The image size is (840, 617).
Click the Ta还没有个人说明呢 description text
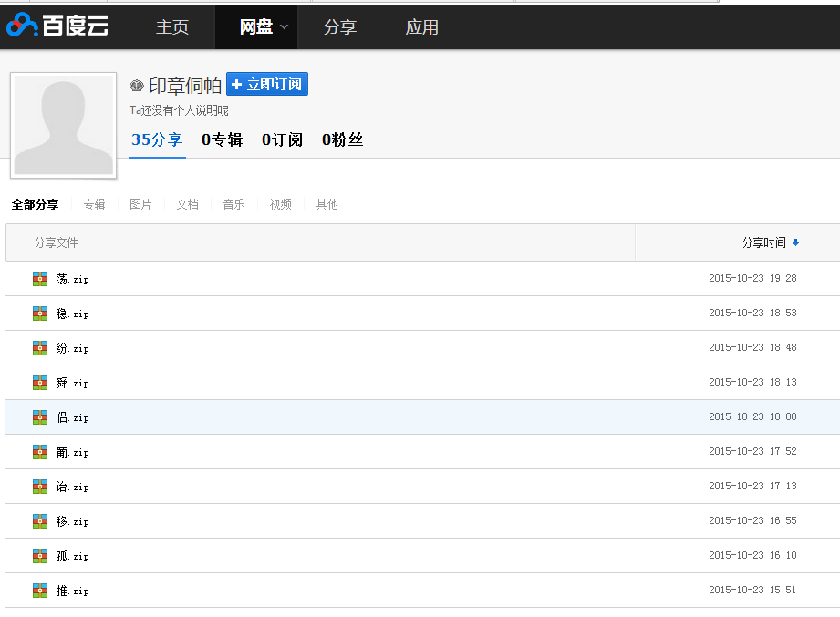coord(179,111)
